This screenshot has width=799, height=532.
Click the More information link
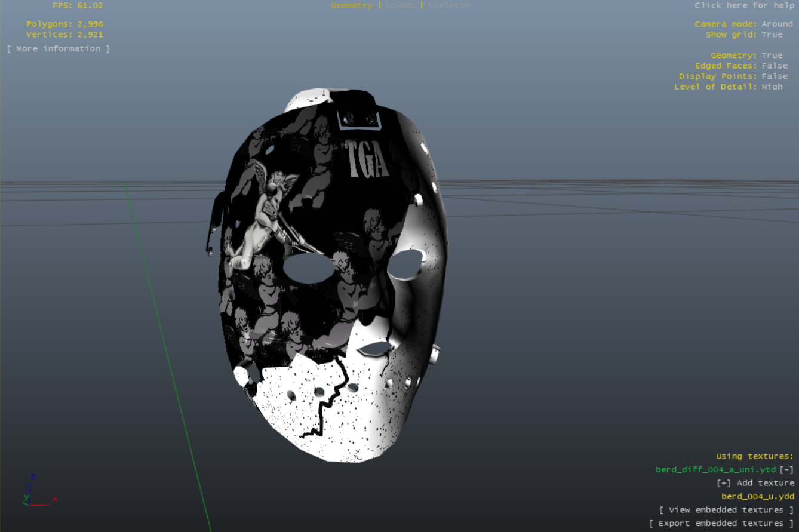click(57, 48)
